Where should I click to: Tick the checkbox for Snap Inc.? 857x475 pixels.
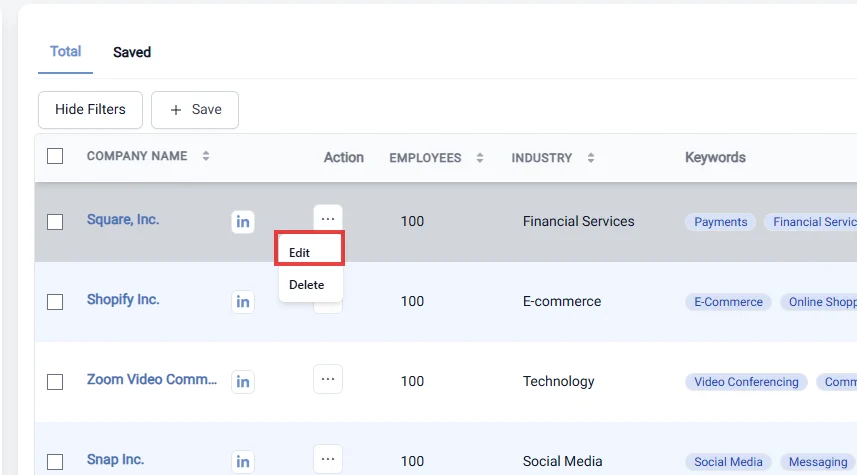[55, 462]
